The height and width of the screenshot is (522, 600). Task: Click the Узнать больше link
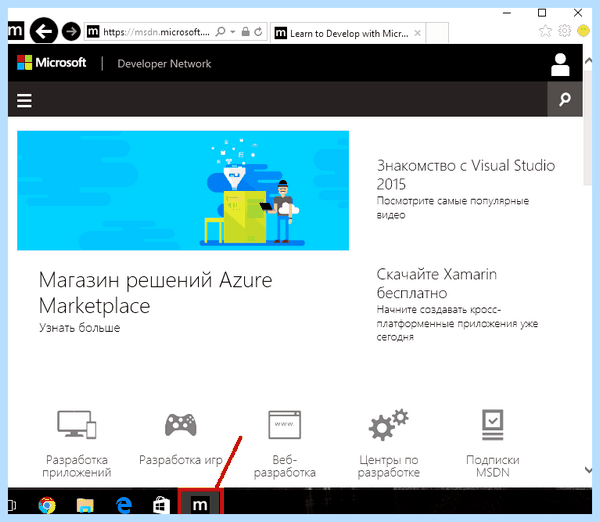80,328
